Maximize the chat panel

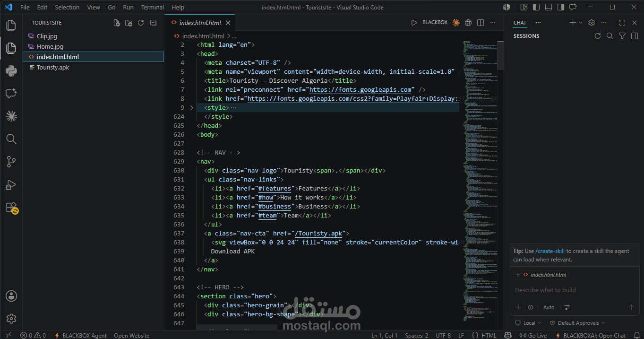[622, 23]
